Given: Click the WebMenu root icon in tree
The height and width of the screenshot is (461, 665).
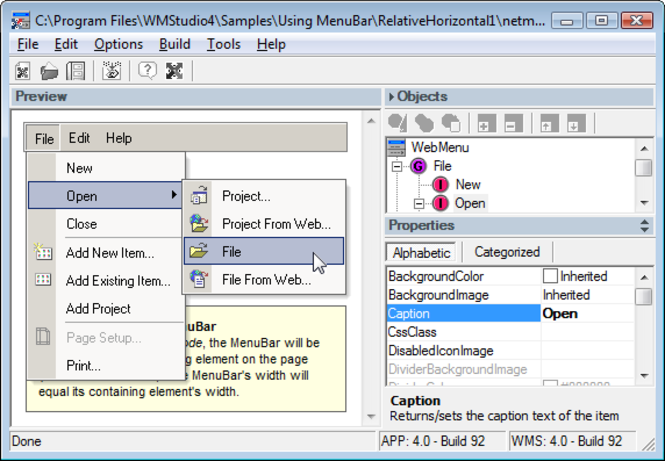Looking at the screenshot, I should click(397, 148).
